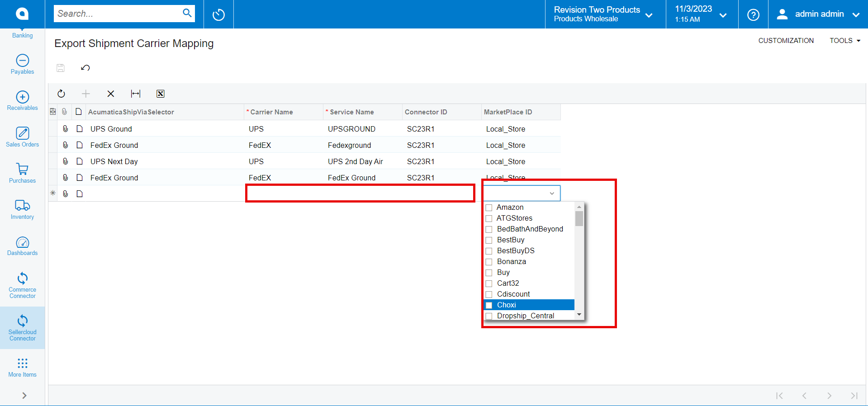
Task: Delete the selected row with X icon
Action: [x=110, y=94]
